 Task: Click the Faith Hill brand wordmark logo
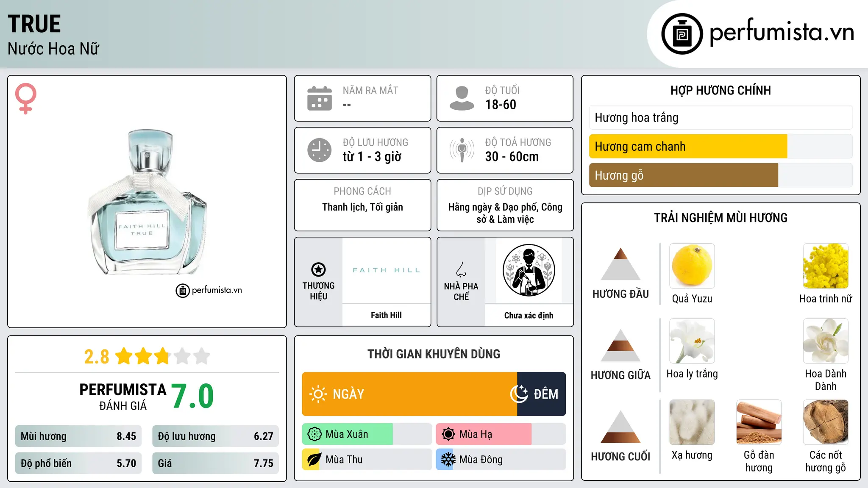pyautogui.click(x=386, y=270)
